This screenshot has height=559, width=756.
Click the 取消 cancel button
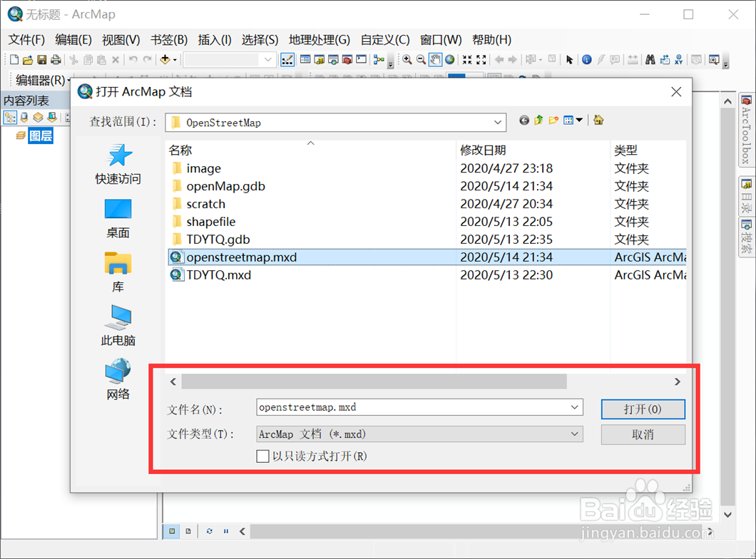click(x=643, y=435)
